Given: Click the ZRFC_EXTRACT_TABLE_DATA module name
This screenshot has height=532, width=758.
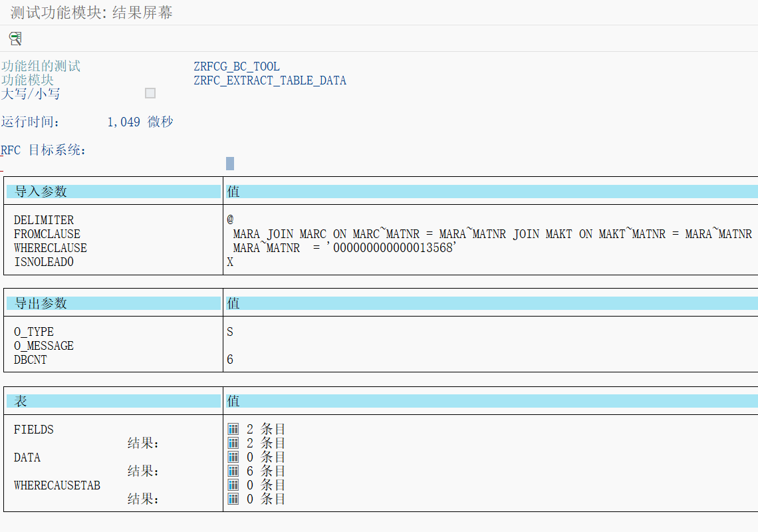Looking at the screenshot, I should pos(269,80).
